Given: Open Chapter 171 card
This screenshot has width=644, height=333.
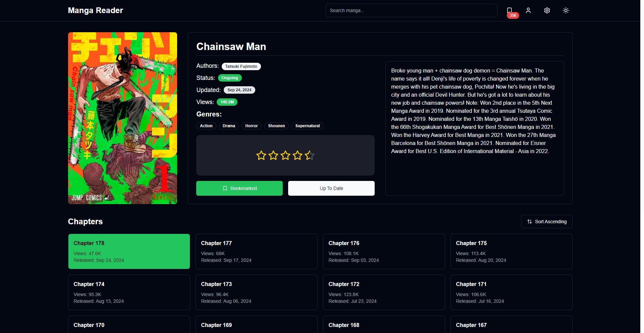Looking at the screenshot, I should click(x=512, y=292).
